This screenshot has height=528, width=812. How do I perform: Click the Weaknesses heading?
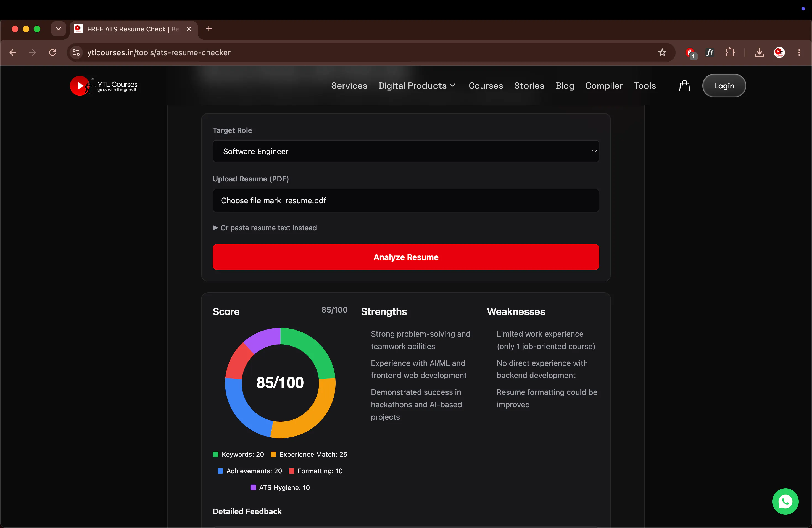(x=516, y=311)
